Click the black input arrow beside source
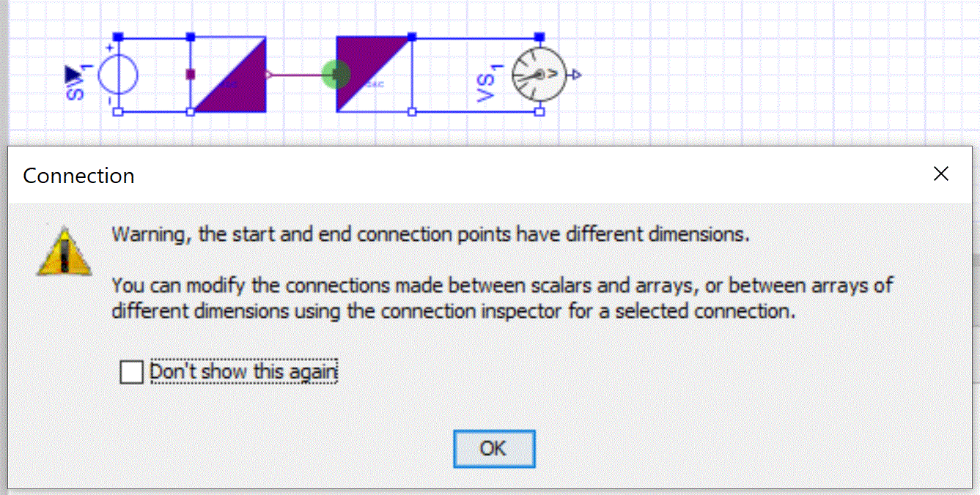The image size is (980, 495). tap(73, 74)
